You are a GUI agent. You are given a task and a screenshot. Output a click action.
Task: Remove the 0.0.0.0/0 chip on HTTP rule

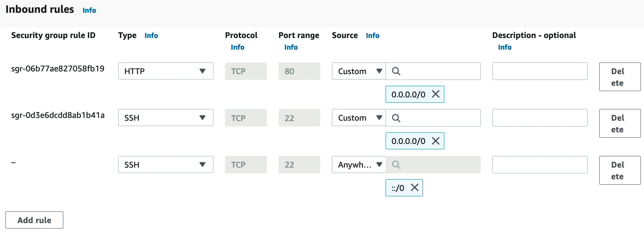(436, 94)
